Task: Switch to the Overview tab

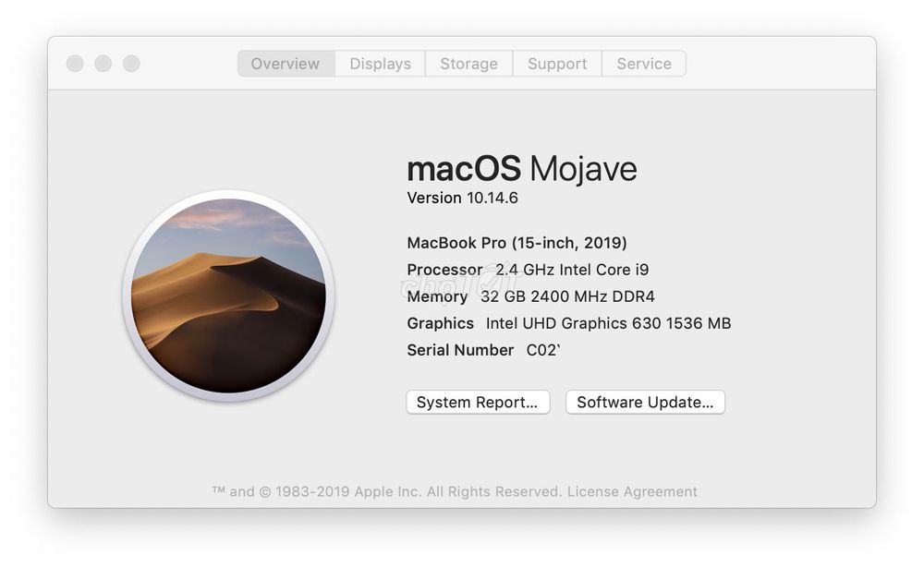Action: 286,64
